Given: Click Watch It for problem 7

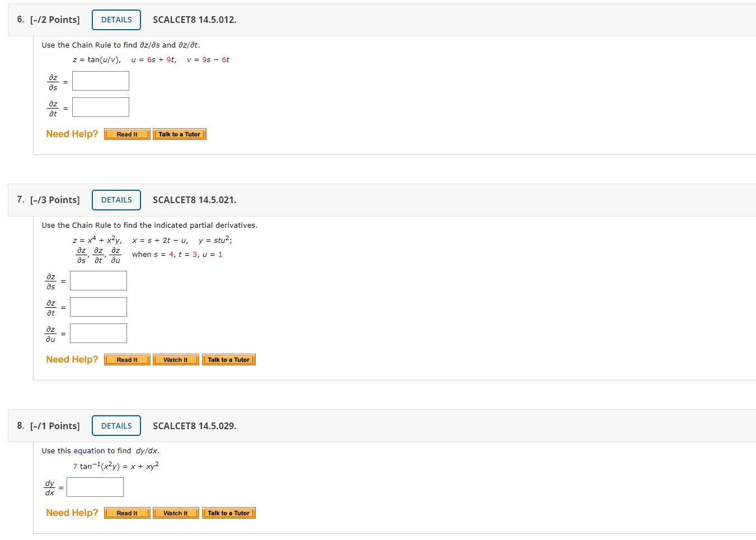Looking at the screenshot, I should 175,359.
